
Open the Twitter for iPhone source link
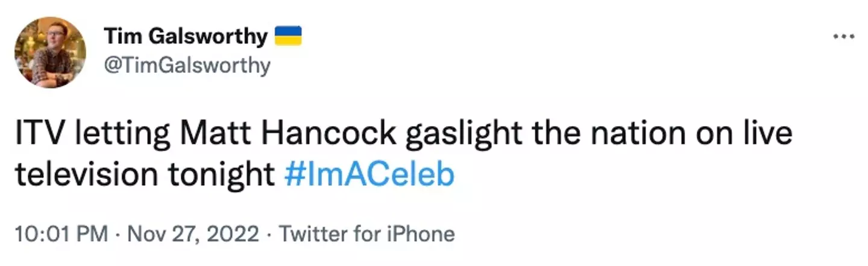coord(367,233)
